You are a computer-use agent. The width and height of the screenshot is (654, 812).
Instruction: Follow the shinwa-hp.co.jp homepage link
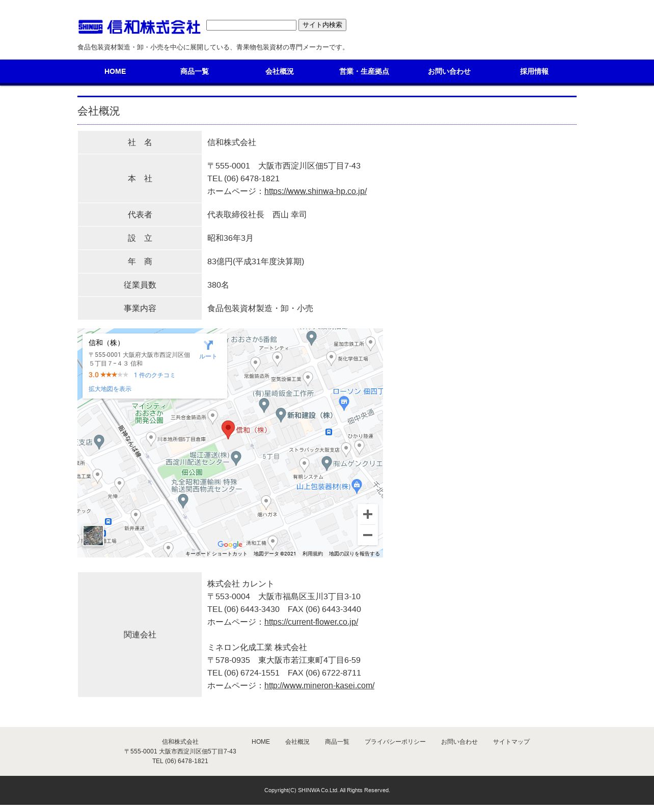(315, 191)
